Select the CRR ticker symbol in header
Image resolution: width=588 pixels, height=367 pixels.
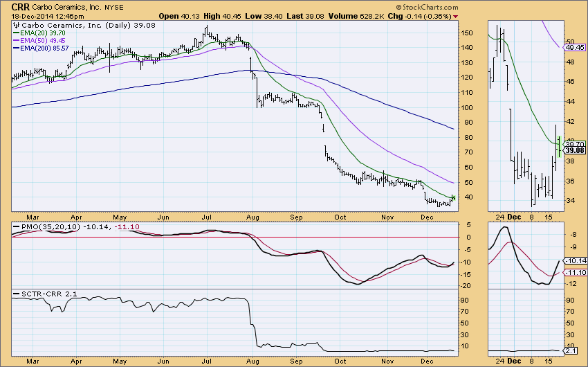tap(20, 7)
